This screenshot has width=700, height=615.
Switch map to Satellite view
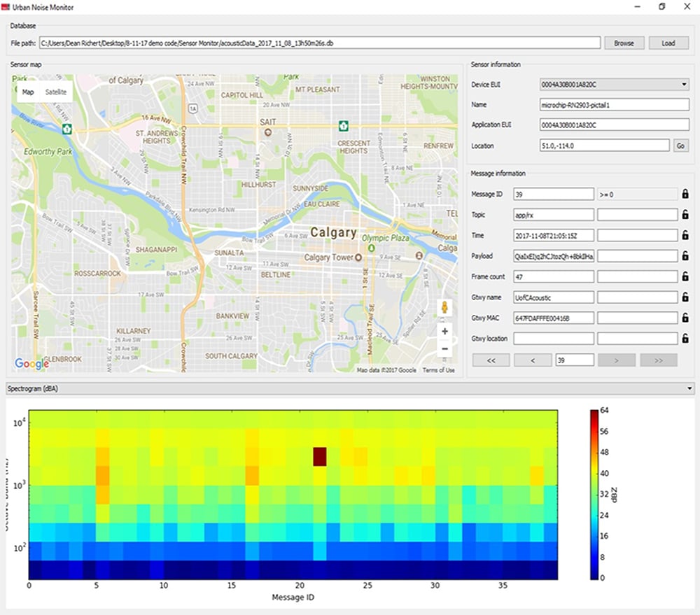click(58, 91)
